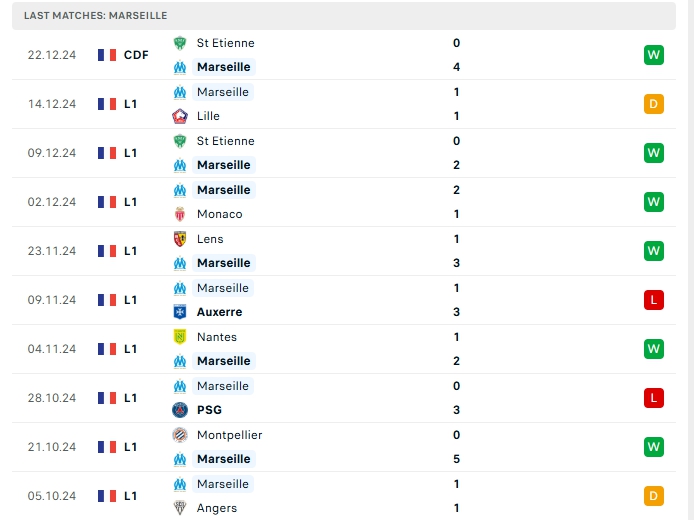Image resolution: width=694 pixels, height=520 pixels.
Task: Click the French flag beside CDF
Action: [x=107, y=55]
